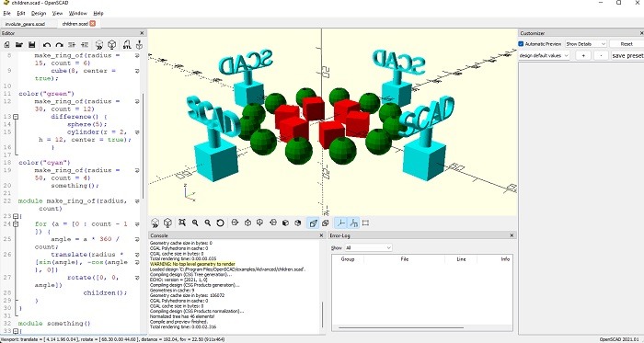Indent the selected code lines
The width and height of the screenshot is (644, 343).
[85, 45]
